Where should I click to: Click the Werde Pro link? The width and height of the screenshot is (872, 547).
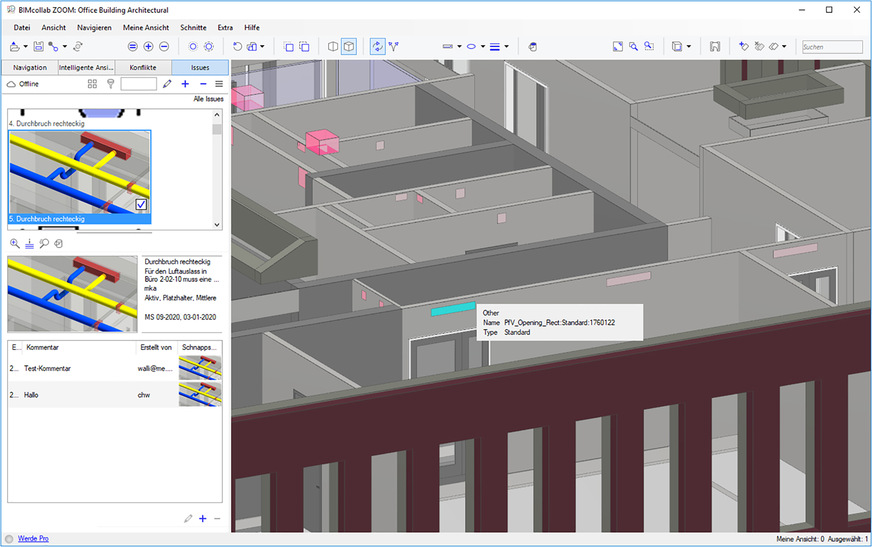pos(33,539)
